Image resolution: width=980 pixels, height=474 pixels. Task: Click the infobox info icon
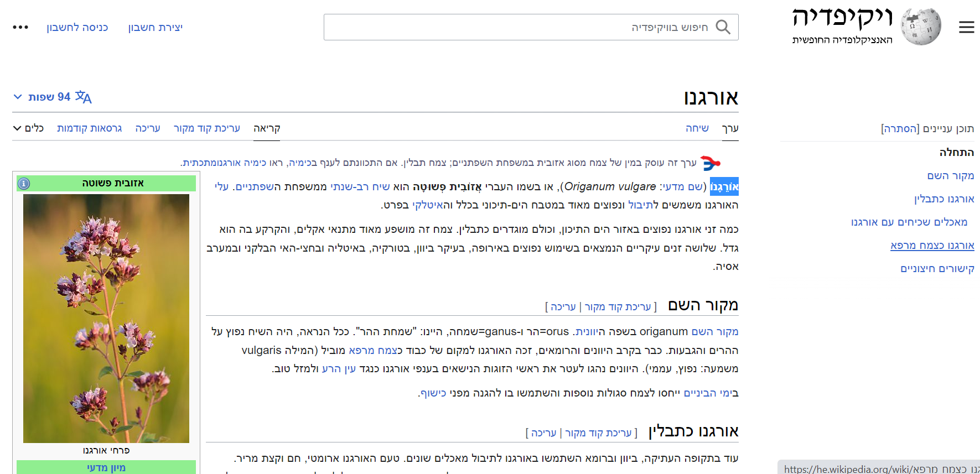pyautogui.click(x=24, y=184)
